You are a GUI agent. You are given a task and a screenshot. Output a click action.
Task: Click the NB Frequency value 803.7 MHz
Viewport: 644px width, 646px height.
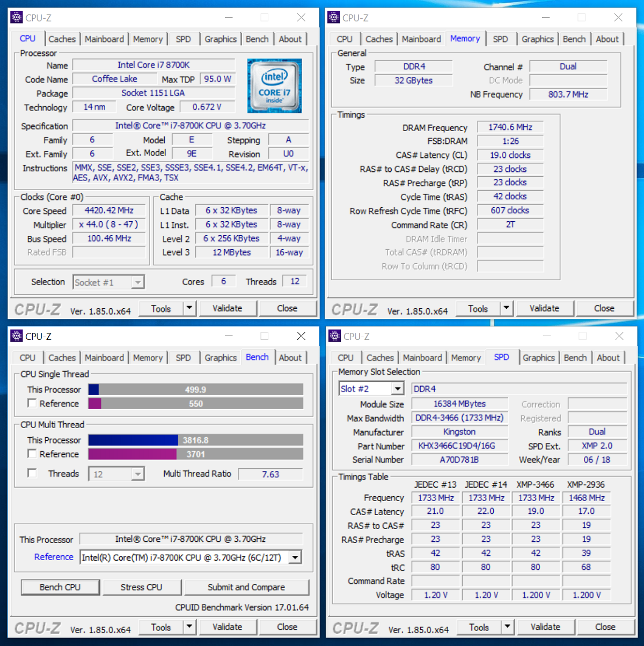(568, 94)
